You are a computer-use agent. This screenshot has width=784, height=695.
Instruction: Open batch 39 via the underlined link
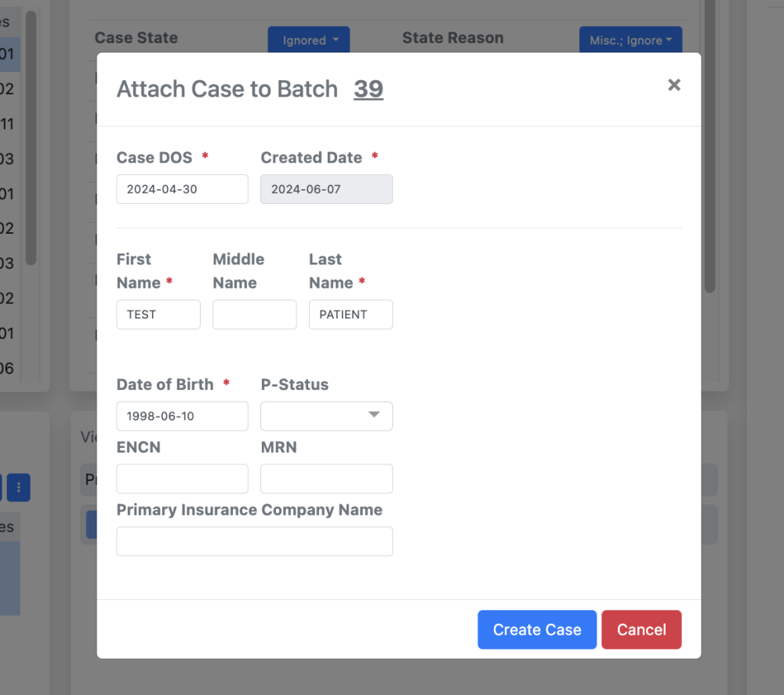368,89
